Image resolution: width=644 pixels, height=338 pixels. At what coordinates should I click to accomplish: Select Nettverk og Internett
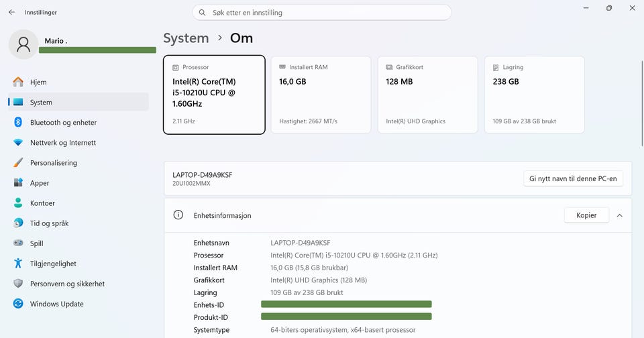point(78,142)
